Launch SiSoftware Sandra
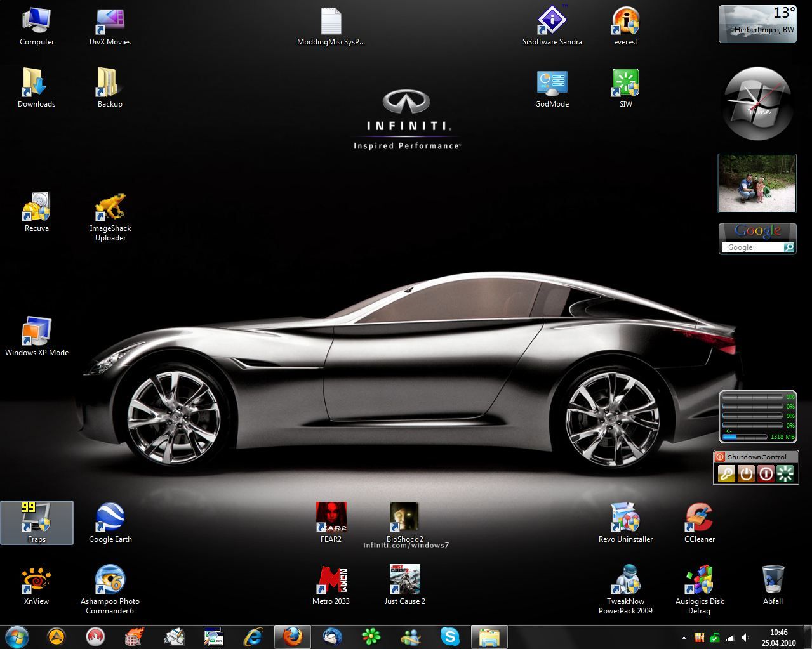812x649 pixels. 552,27
